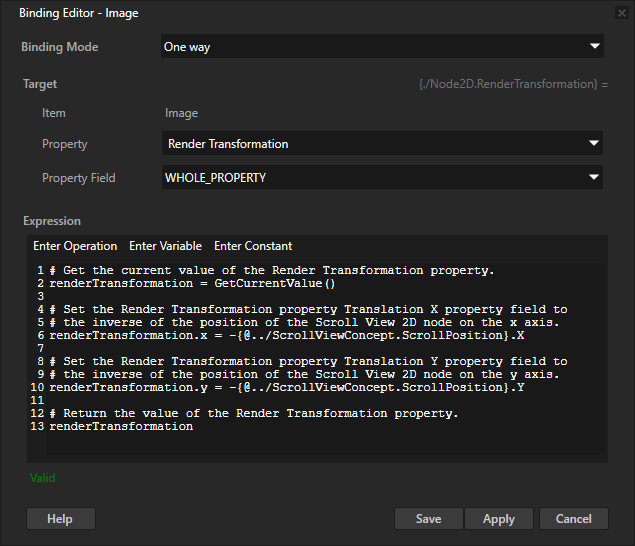Close the Binding Editor dialog
Viewport: 635px width, 546px height.
tap(617, 14)
